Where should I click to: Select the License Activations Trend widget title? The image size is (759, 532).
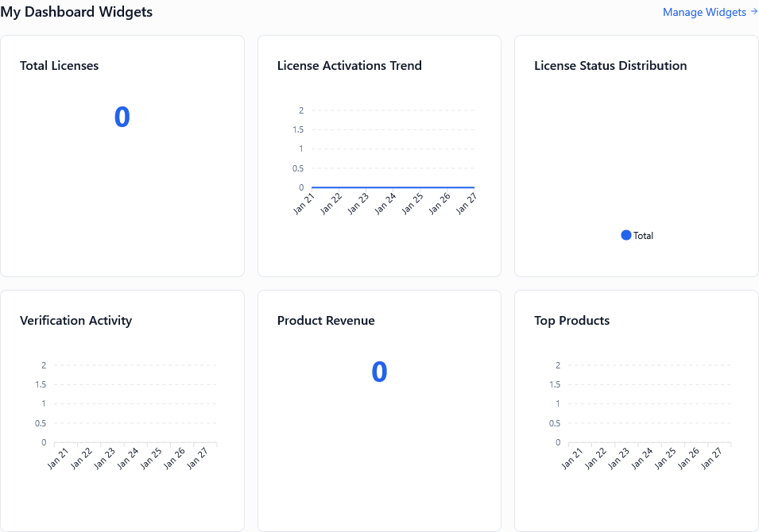pos(349,66)
